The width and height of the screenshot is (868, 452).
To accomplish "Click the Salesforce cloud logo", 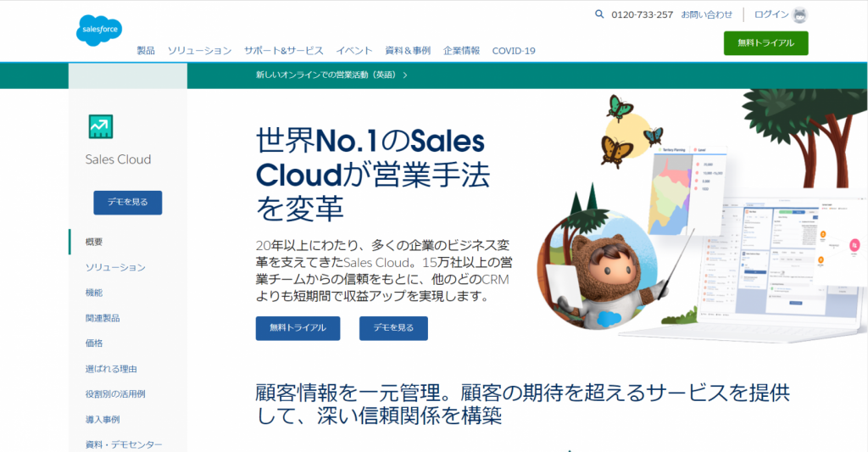I will click(x=99, y=30).
